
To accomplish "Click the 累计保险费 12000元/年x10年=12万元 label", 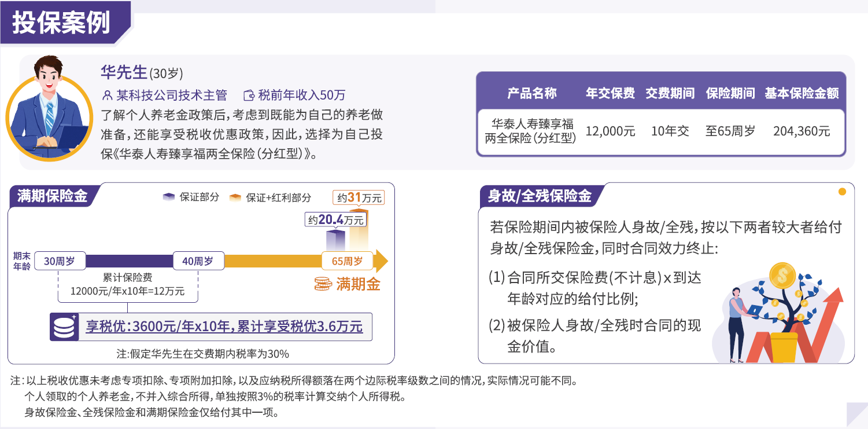I will [x=127, y=284].
